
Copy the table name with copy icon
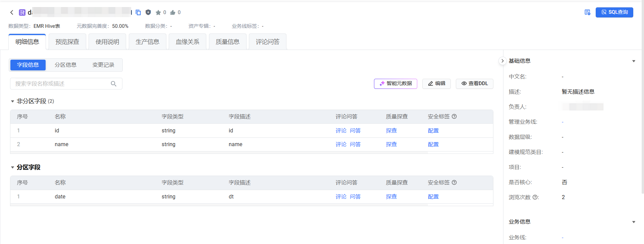138,12
